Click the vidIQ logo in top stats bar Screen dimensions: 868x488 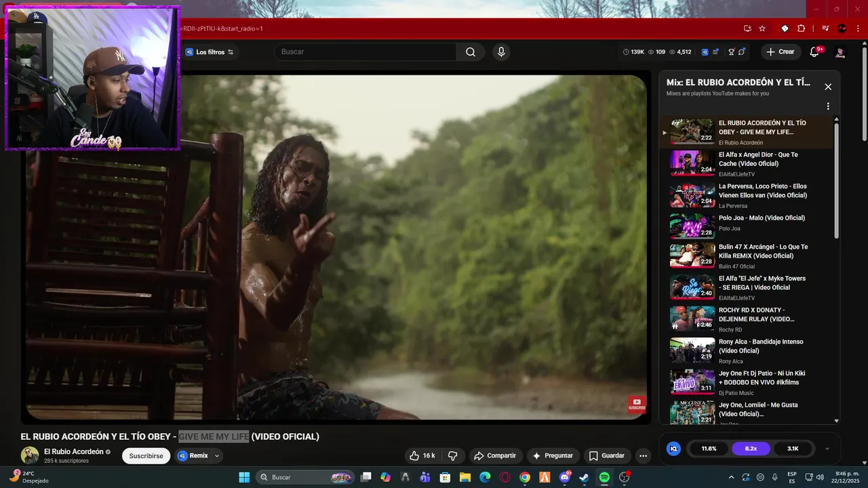[x=705, y=52]
